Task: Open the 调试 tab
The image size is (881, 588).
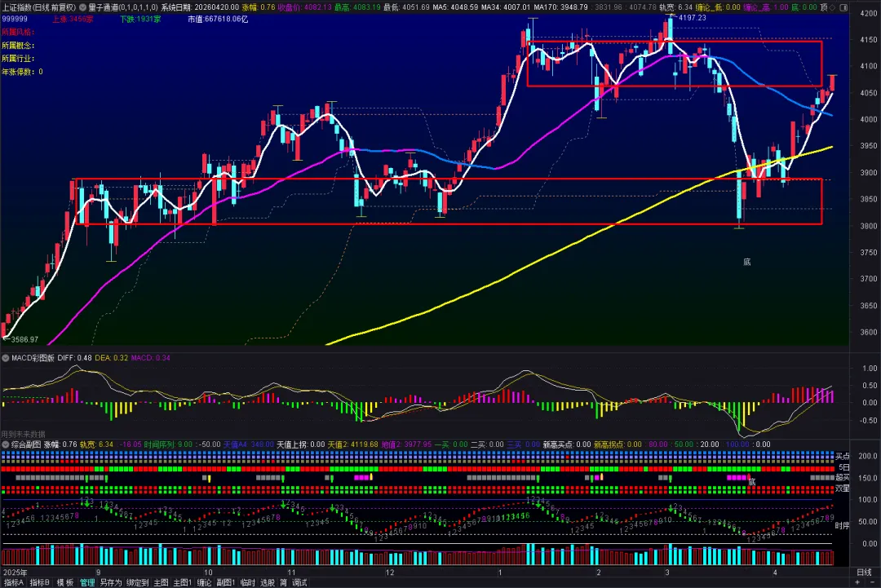Action: [299, 583]
